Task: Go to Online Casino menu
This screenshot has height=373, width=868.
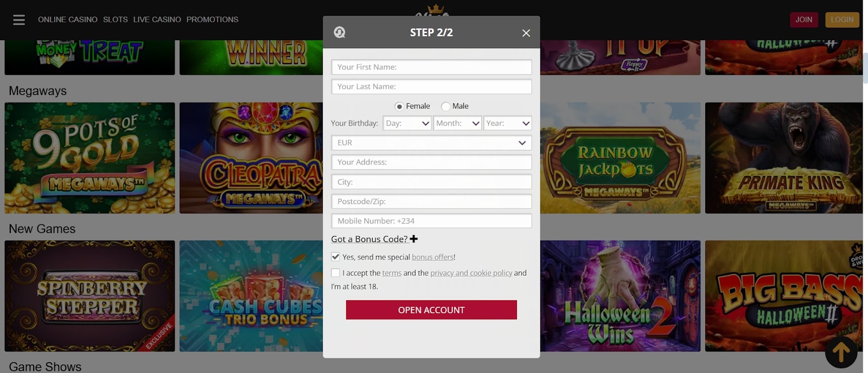Action: [x=68, y=20]
